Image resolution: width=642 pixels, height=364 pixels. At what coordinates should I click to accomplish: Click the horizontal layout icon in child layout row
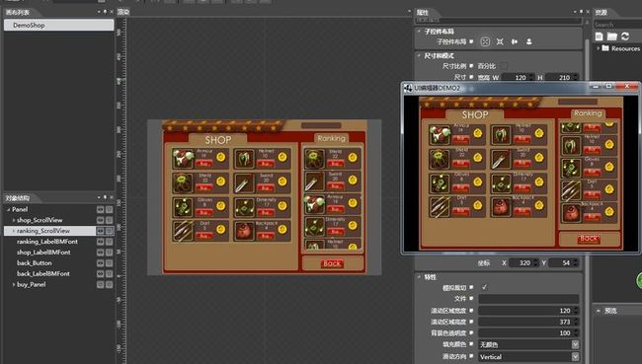pos(515,41)
